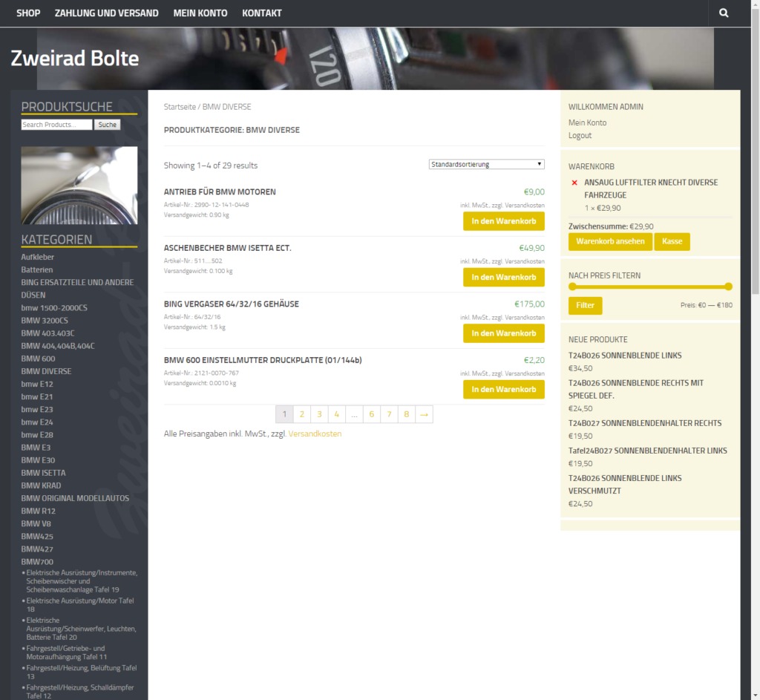Focus the Search Products input field
This screenshot has width=760, height=700.
click(x=56, y=125)
